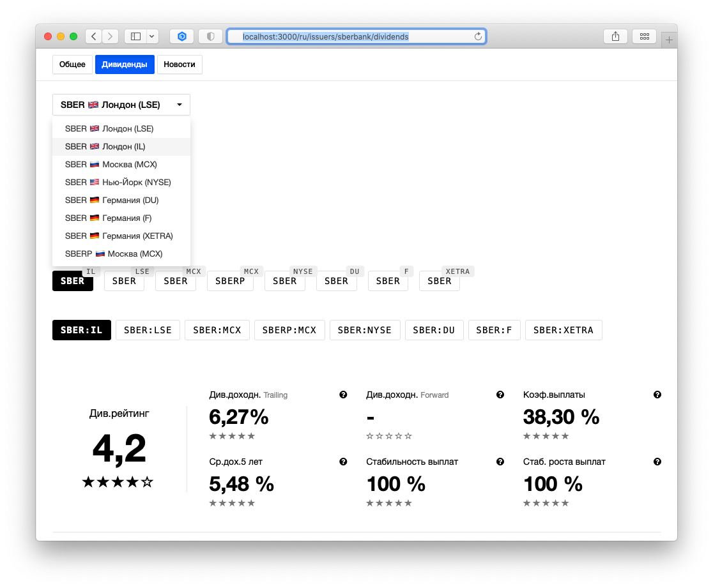Select the SBERP button tagged MCX
Image resolution: width=713 pixels, height=588 pixels.
tap(230, 281)
